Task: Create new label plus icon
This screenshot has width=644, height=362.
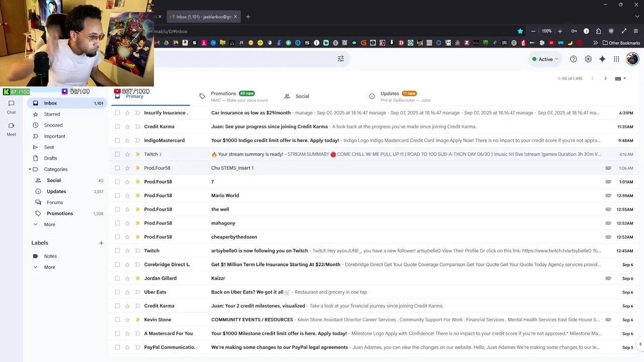Action: pos(101,243)
